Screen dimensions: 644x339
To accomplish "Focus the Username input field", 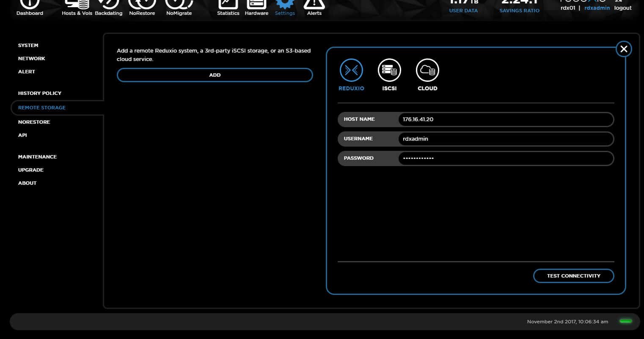I will [506, 139].
